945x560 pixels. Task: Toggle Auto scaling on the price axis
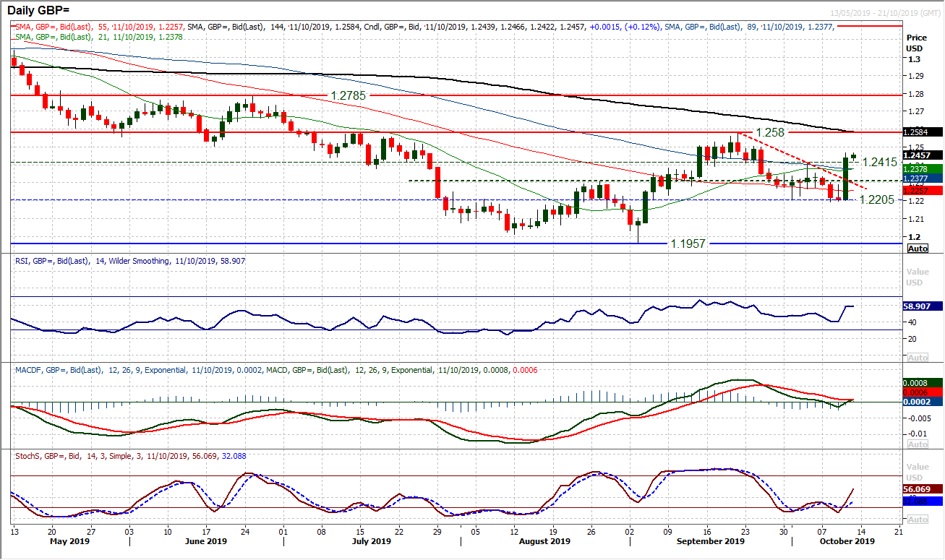click(918, 249)
